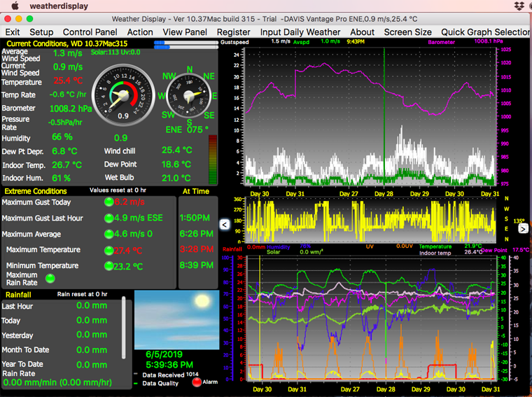Click the Dropbox menu bar icon

point(519,6)
